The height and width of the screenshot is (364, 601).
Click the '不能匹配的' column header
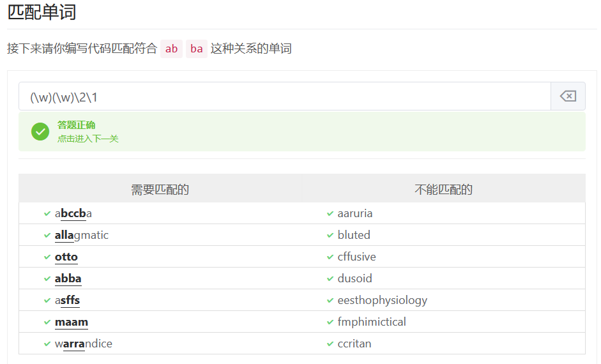pyautogui.click(x=443, y=190)
